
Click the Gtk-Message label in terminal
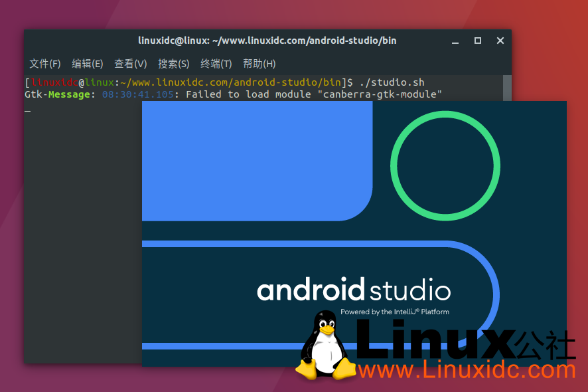coord(57,94)
